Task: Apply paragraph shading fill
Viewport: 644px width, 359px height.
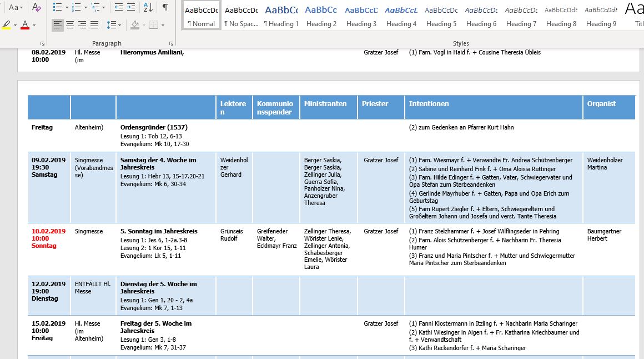Action: [135, 25]
